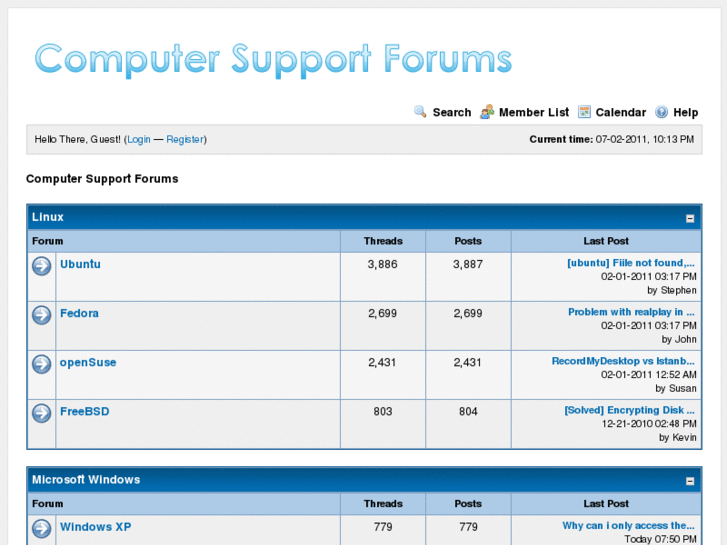Click the Help question mark icon

[662, 112]
